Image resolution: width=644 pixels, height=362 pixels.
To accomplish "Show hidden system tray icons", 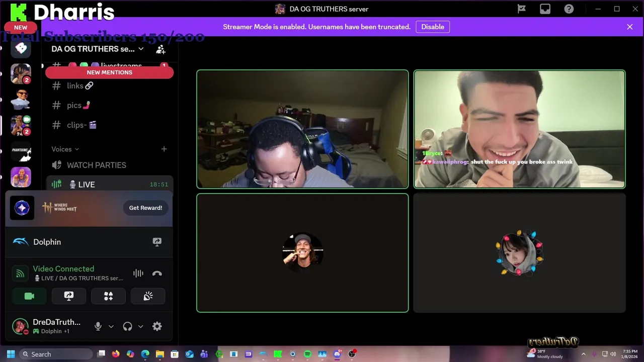I will pos(584,354).
